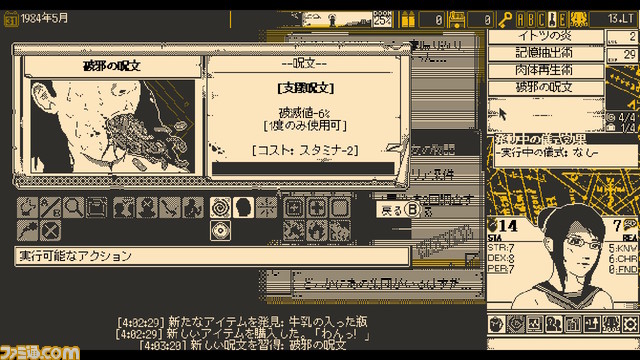Select the spiral spell icon
640x360 pixels.
pos(220,207)
